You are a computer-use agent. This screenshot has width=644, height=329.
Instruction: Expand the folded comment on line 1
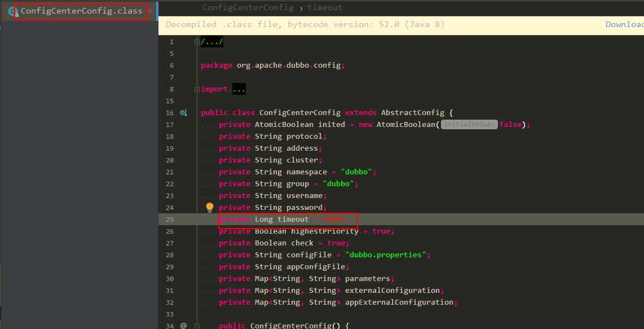click(x=212, y=42)
